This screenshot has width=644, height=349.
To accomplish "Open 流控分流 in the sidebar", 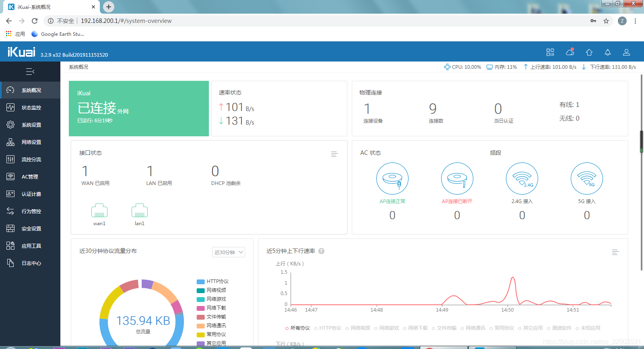I will 30,159.
